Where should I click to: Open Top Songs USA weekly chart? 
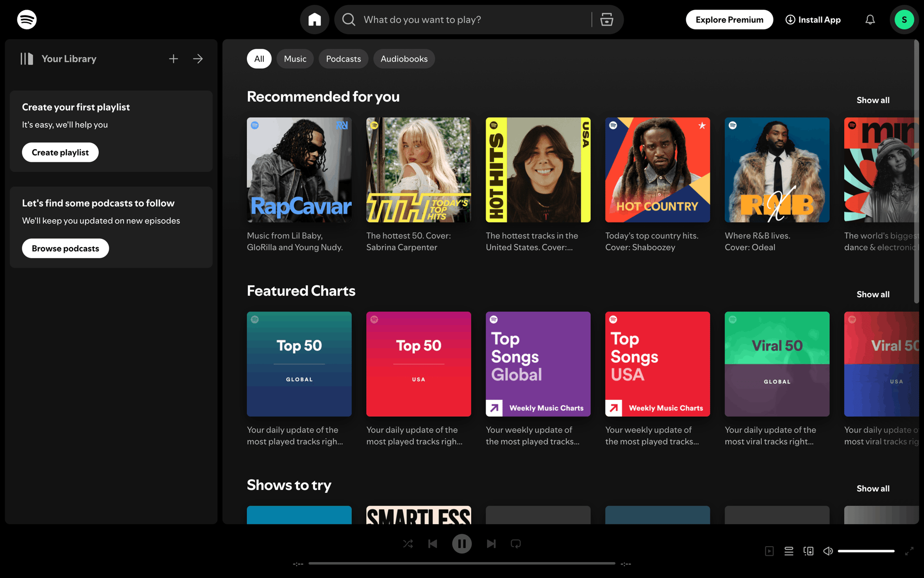pyautogui.click(x=657, y=364)
